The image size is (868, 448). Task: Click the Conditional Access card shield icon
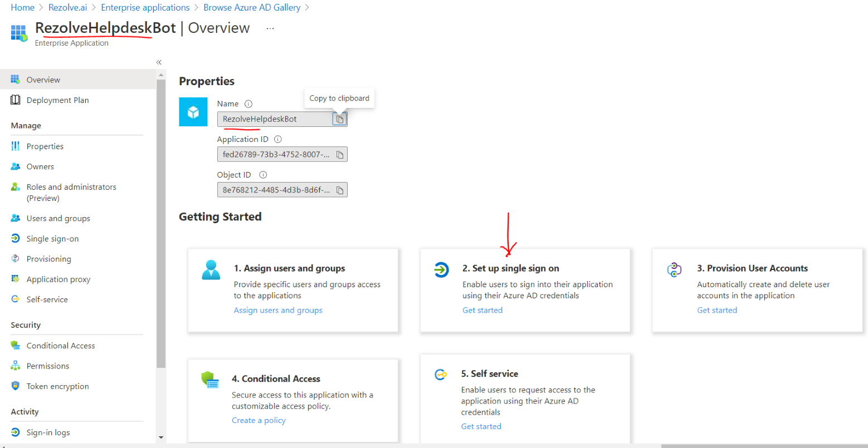click(210, 380)
